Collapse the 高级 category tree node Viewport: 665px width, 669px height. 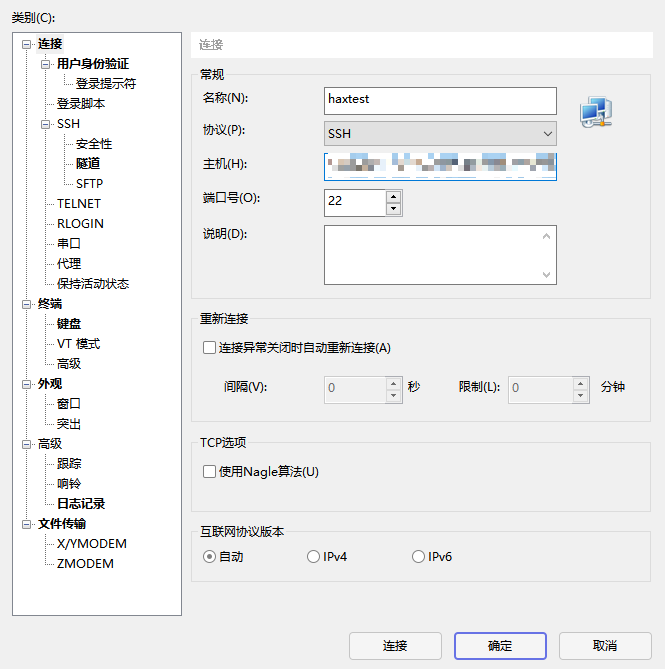click(26, 444)
